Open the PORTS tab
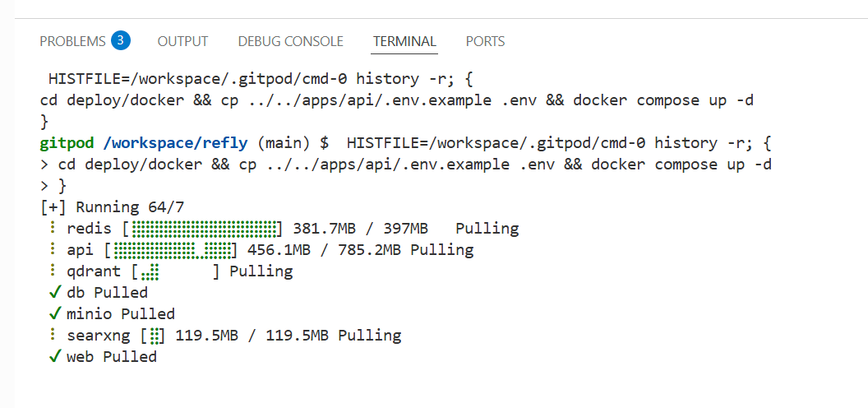The height and width of the screenshot is (408, 868). click(485, 41)
